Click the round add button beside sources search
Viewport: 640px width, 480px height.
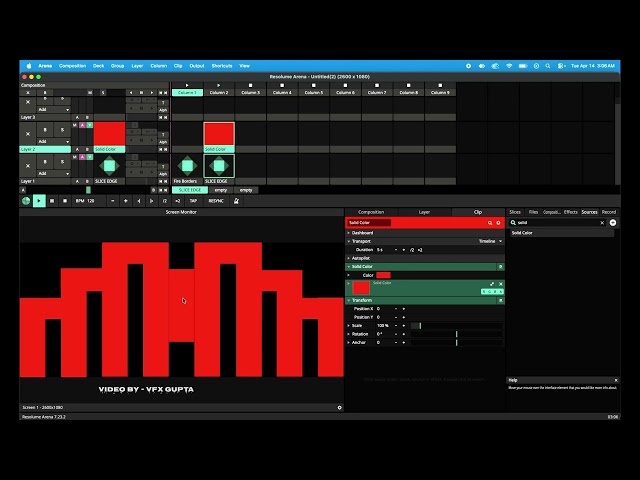[613, 222]
